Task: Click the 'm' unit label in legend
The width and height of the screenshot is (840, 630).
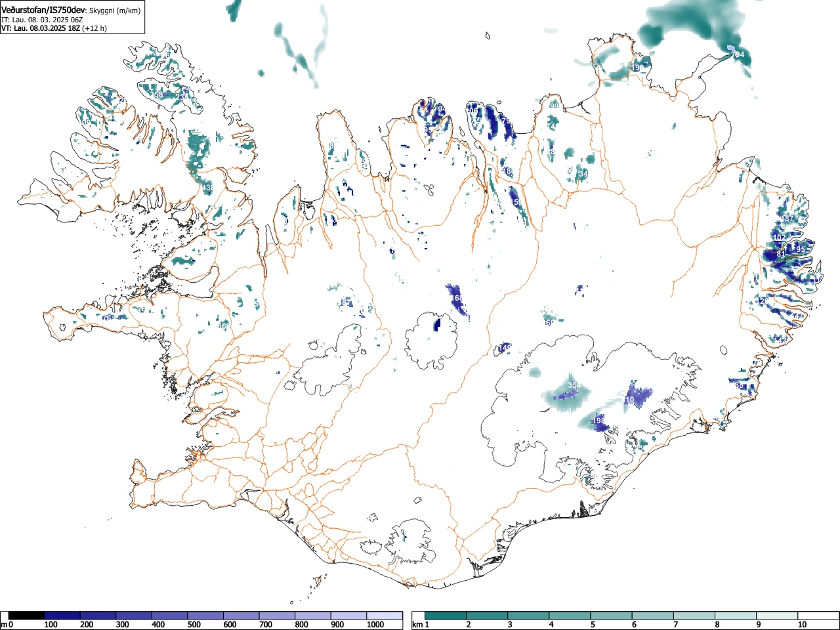Action: (x=5, y=625)
